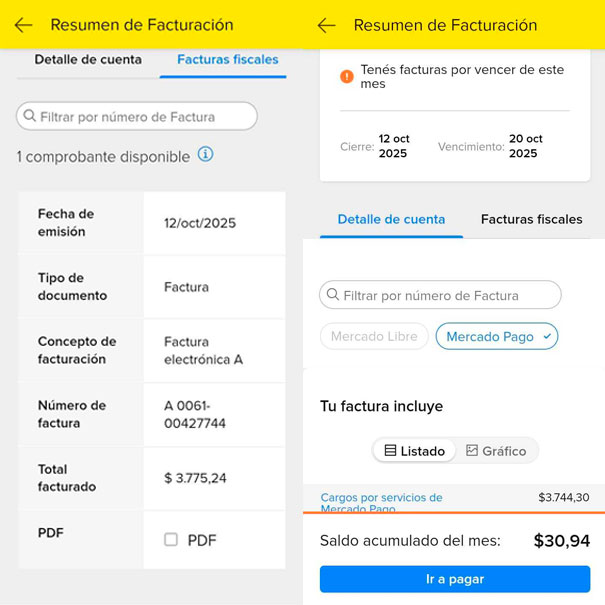This screenshot has height=605, width=605.
Task: Toggle Mercado Pago filter chip
Action: pyautogui.click(x=497, y=336)
